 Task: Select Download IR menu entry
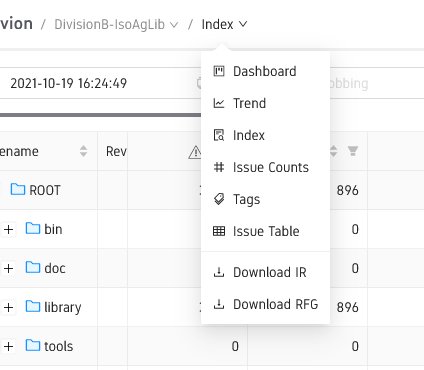[265, 272]
